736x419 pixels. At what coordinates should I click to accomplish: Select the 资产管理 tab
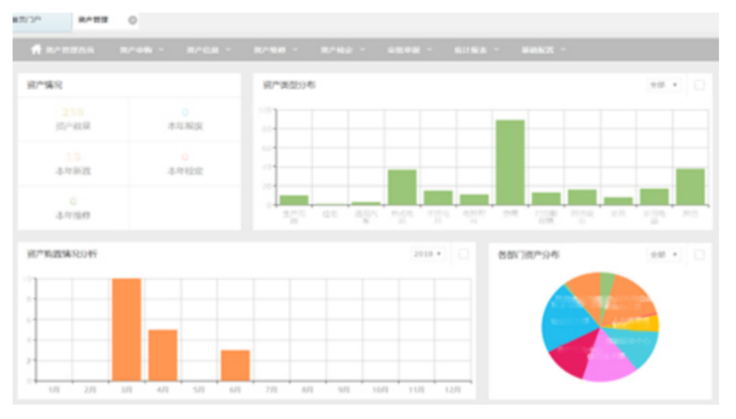tap(93, 20)
